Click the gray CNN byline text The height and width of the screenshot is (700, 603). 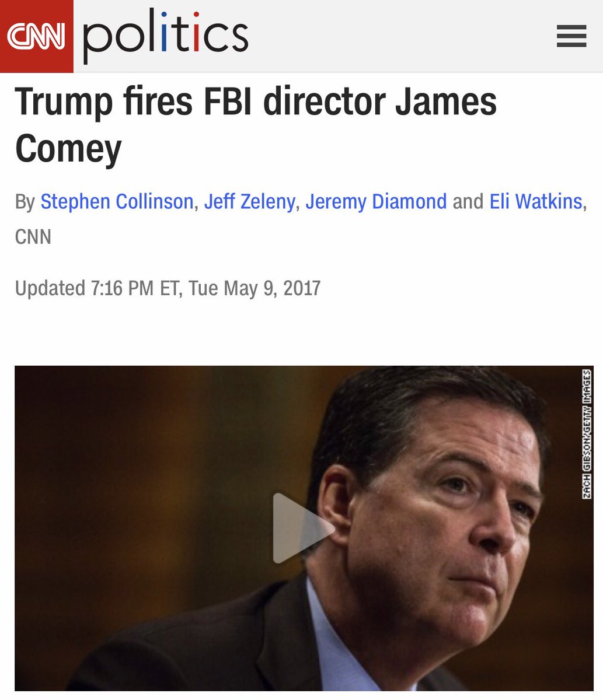[x=33, y=237]
